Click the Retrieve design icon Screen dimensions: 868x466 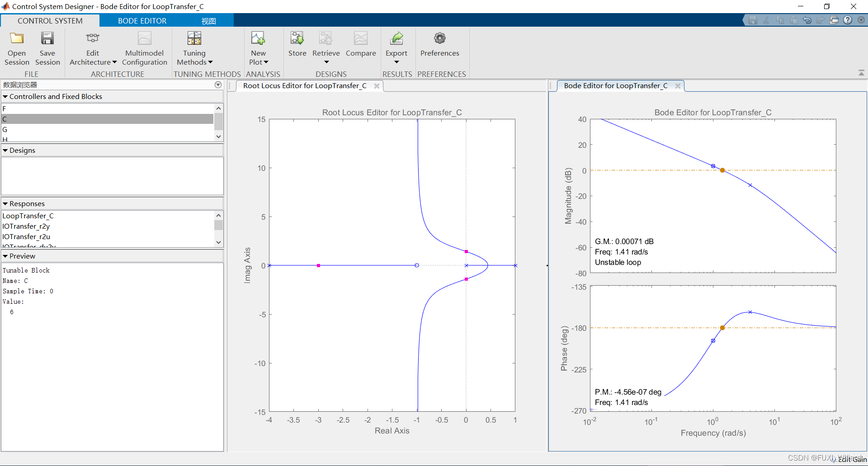[326, 38]
